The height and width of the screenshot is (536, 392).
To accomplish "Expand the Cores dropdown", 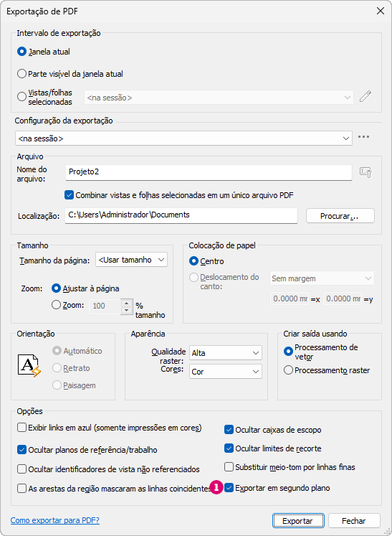I will click(x=226, y=372).
